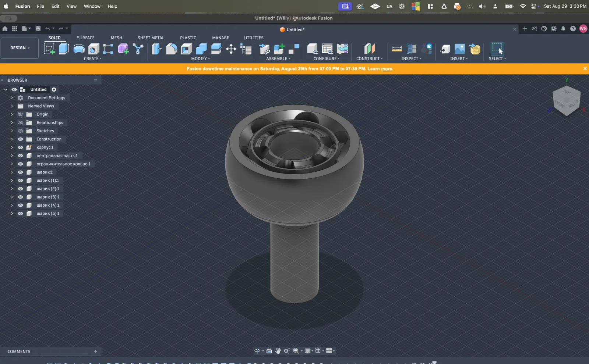589x364 pixels.
Task: Open the notifications bell
Action: click(x=563, y=29)
